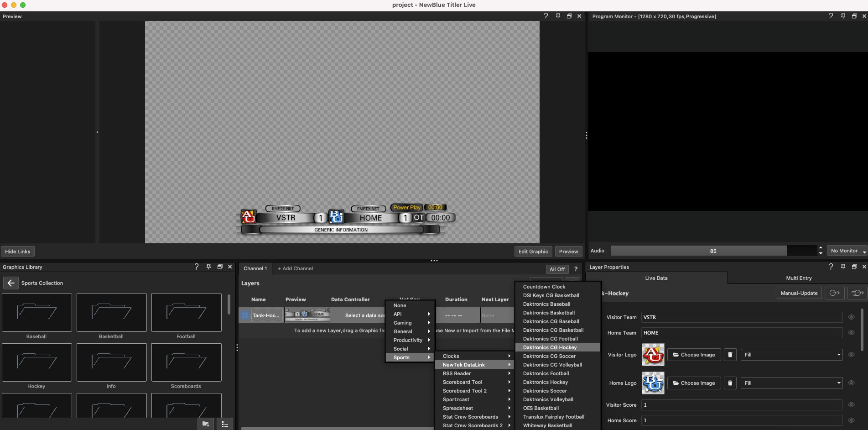
Task: Open Program Monitor help icon
Action: coord(831,16)
